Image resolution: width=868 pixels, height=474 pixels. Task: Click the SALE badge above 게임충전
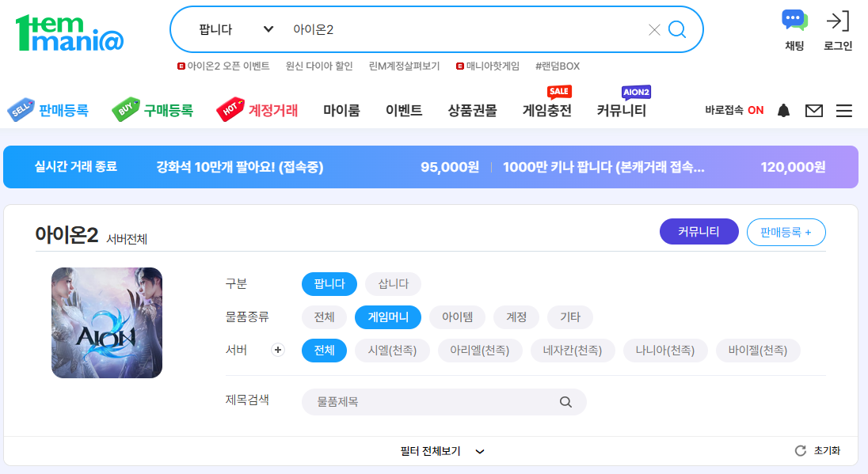pyautogui.click(x=559, y=91)
